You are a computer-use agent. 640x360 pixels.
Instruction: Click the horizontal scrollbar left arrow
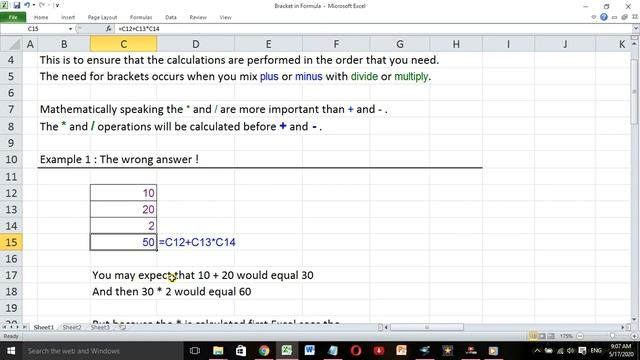pos(386,327)
